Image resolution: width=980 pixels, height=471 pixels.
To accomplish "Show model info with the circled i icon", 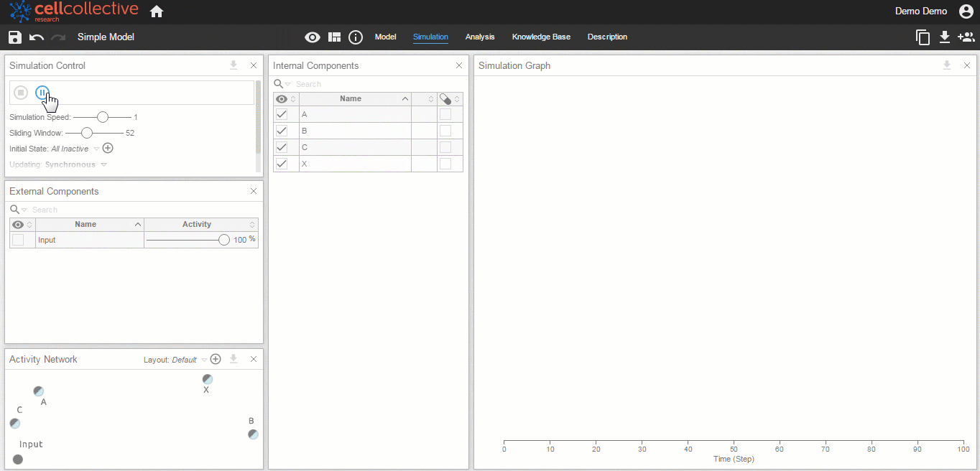I will (x=356, y=37).
